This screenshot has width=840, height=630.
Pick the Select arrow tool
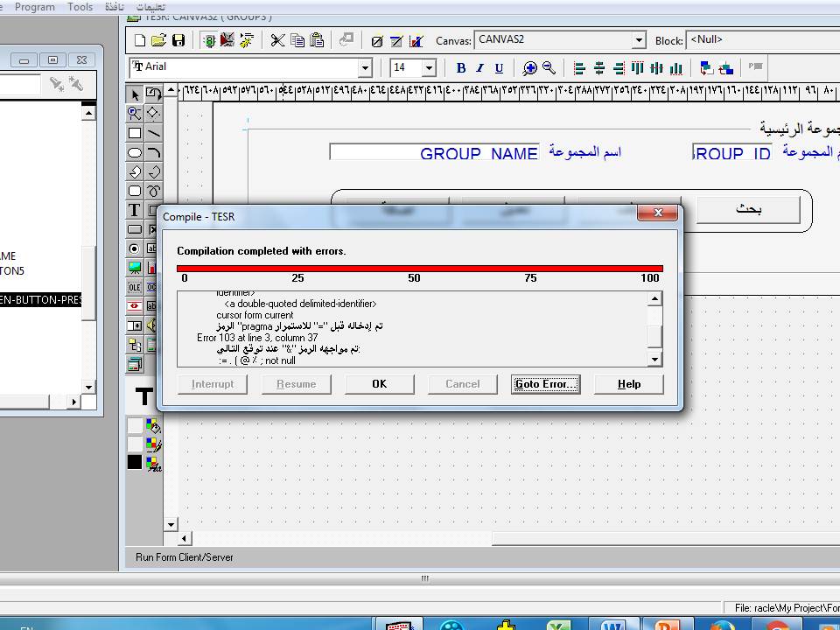coord(135,94)
